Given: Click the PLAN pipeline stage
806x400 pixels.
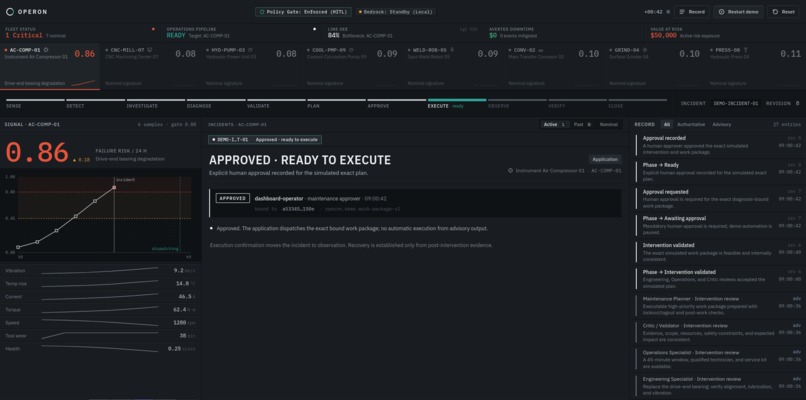Looking at the screenshot, I should click(x=336, y=103).
